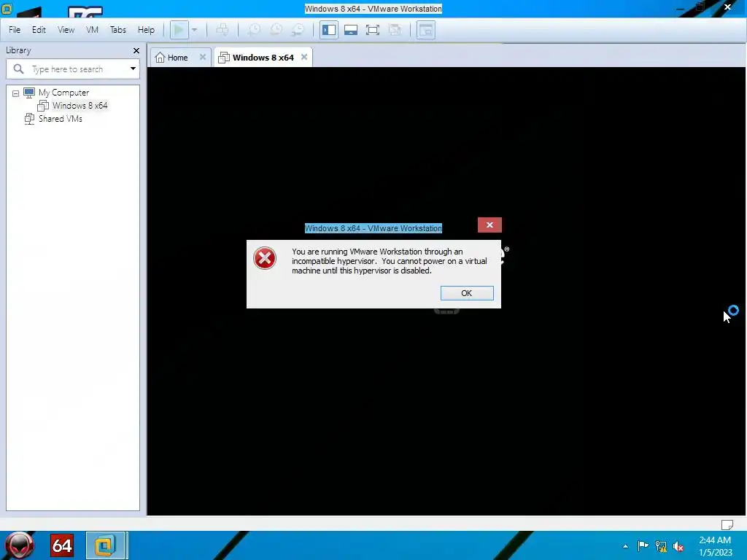The width and height of the screenshot is (747, 560).
Task: Collapse the My Computer tree node
Action: coord(16,93)
